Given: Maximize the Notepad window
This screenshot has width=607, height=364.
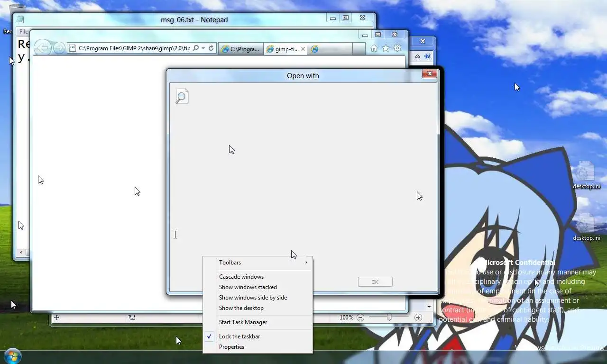Looking at the screenshot, I should [x=346, y=18].
